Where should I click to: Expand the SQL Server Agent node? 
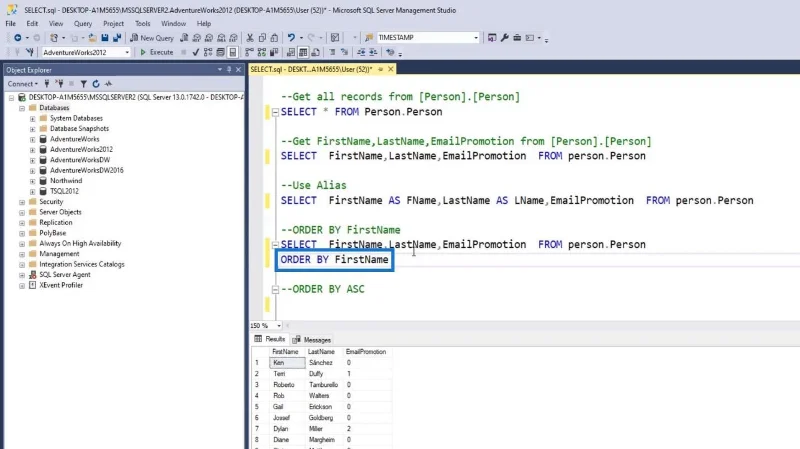click(x=22, y=275)
